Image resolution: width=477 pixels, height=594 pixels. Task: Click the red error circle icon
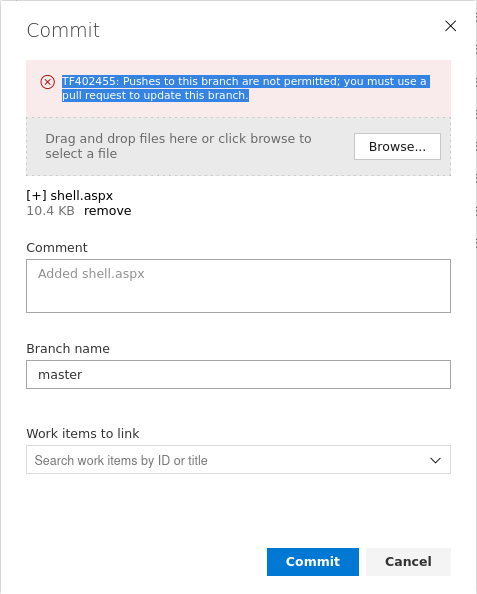47,82
